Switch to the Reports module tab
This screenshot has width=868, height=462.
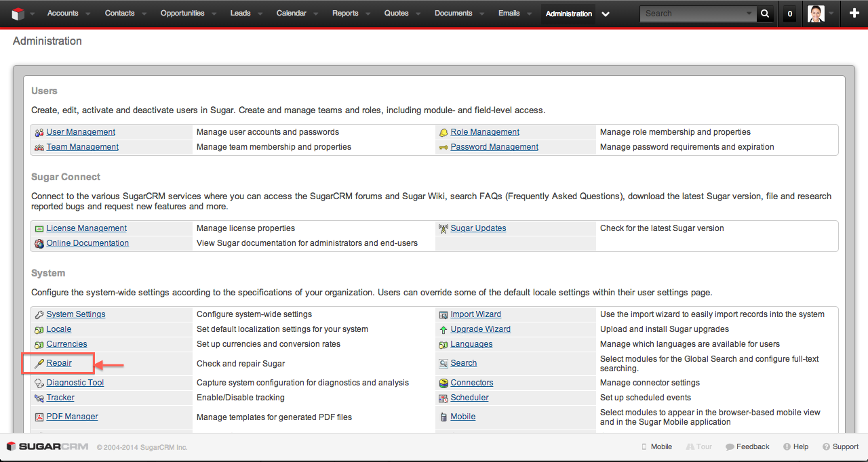pyautogui.click(x=345, y=13)
